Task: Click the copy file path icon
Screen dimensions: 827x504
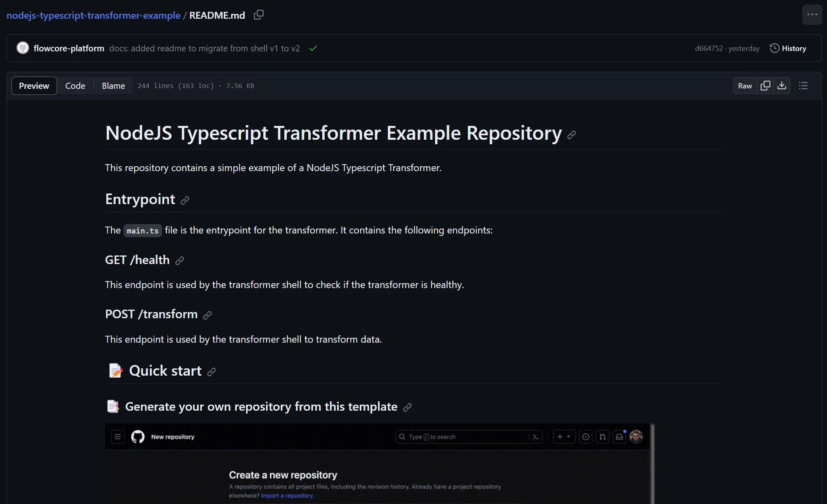Action: coord(258,15)
